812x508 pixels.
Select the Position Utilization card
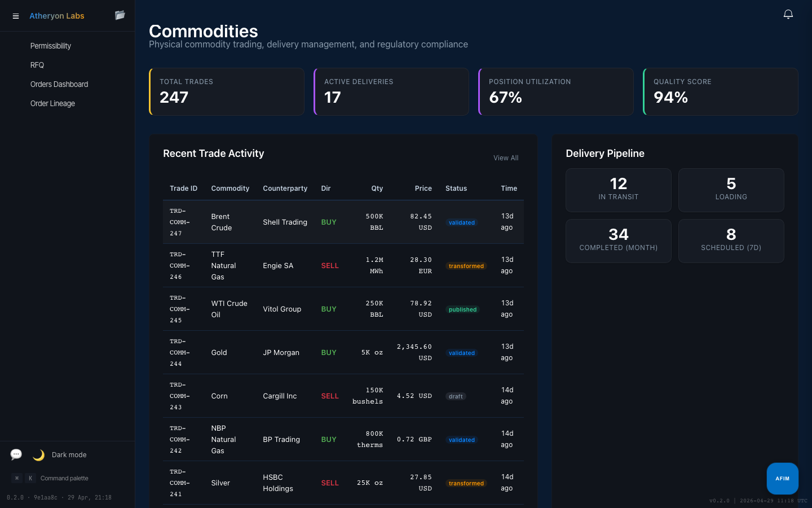(x=556, y=91)
